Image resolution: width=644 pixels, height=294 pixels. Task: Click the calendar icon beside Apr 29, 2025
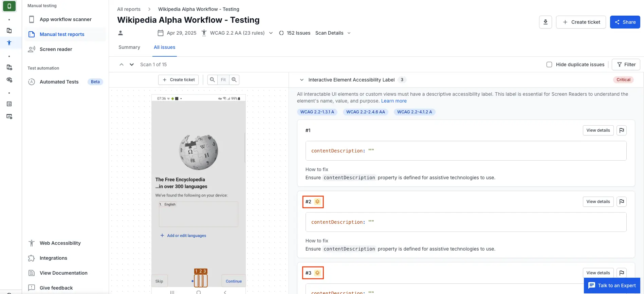pyautogui.click(x=161, y=33)
